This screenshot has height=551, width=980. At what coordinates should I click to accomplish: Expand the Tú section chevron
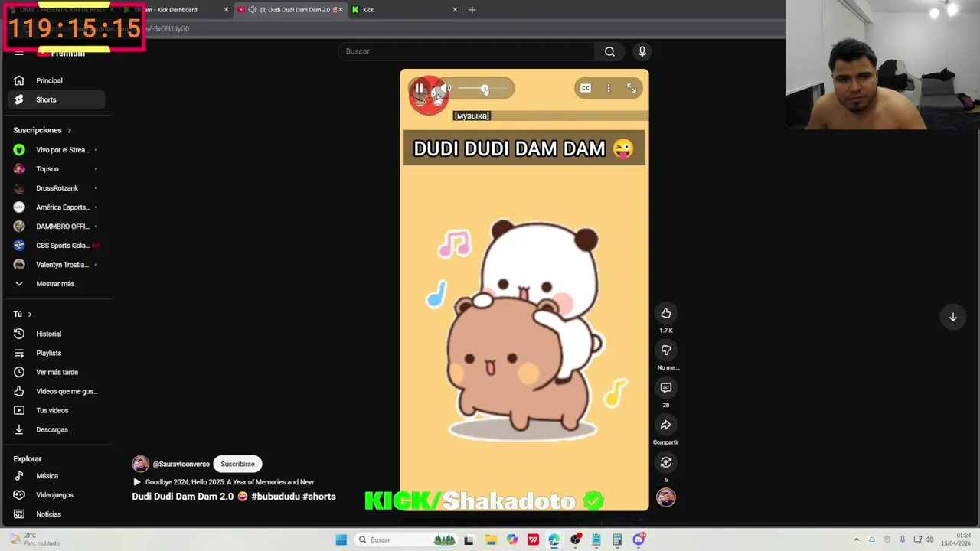point(30,315)
